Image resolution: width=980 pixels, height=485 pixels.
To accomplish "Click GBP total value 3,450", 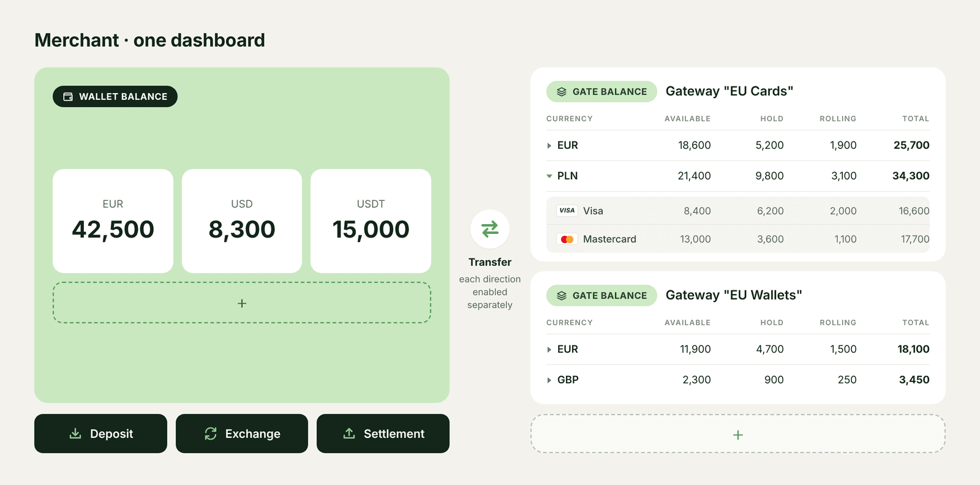I will point(914,380).
